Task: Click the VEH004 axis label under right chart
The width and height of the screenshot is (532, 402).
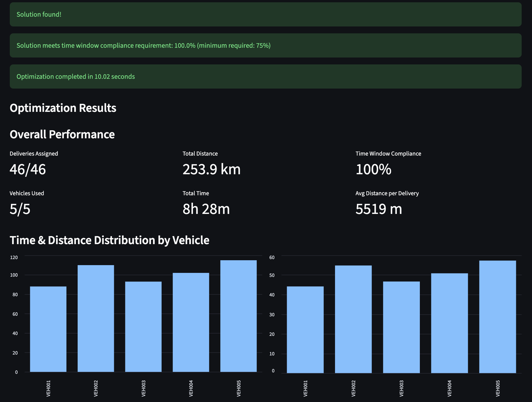Action: click(449, 388)
